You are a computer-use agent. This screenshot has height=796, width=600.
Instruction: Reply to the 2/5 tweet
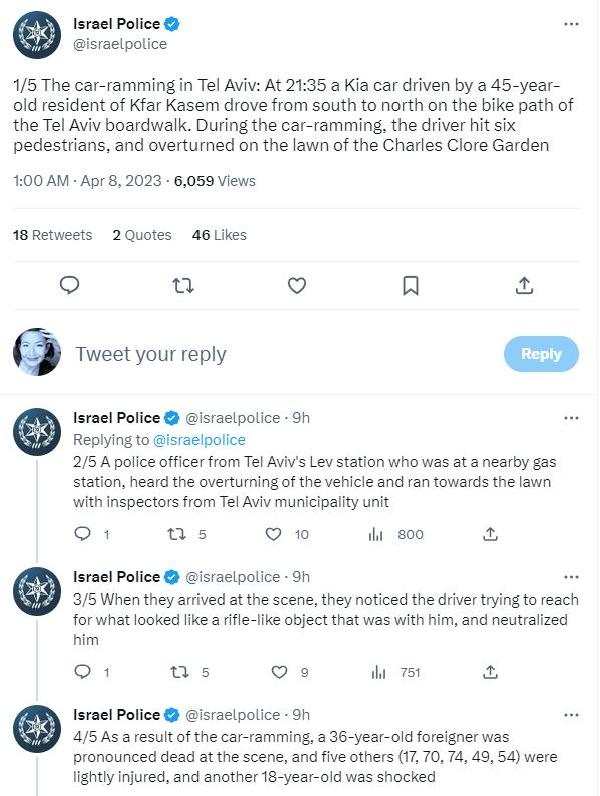click(84, 535)
